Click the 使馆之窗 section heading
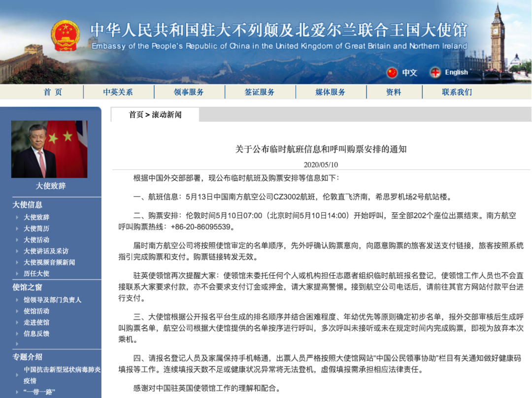This screenshot has width=532, height=398. click(27, 287)
